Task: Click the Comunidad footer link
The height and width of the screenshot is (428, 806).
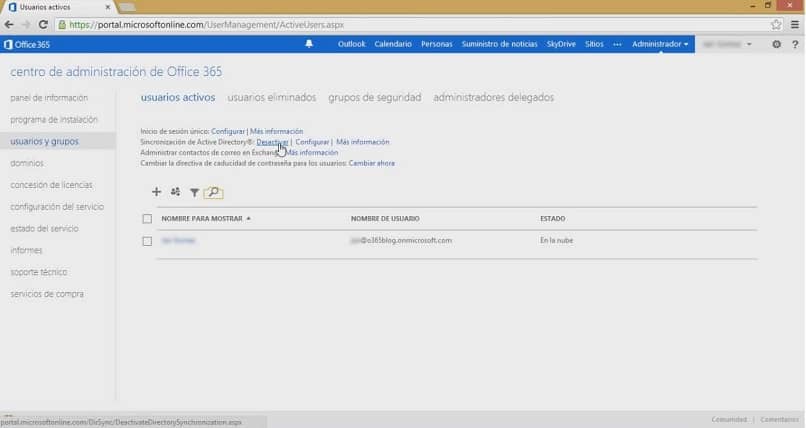Action: [729, 419]
